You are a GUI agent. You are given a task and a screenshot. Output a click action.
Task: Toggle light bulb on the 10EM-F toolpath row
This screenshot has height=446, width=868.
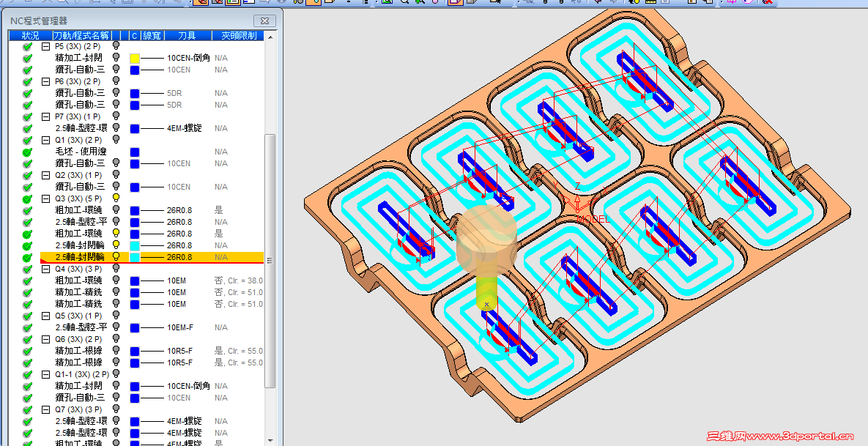[116, 327]
